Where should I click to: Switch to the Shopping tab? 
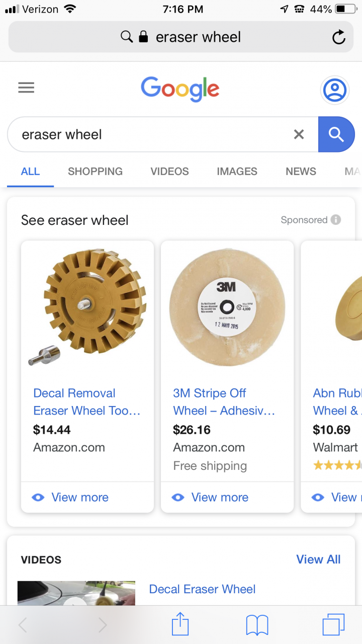(x=95, y=172)
